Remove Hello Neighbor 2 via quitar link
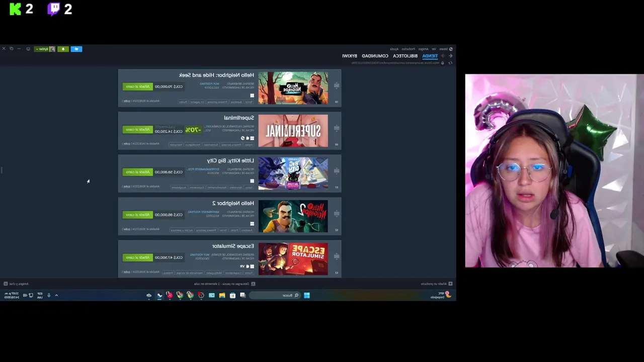644x362 pixels. coord(127,229)
